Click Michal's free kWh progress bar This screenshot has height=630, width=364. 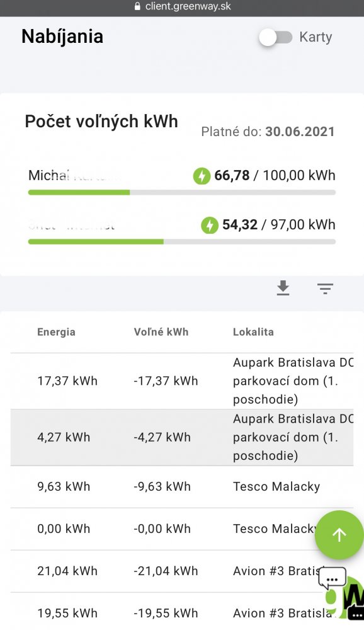182,192
